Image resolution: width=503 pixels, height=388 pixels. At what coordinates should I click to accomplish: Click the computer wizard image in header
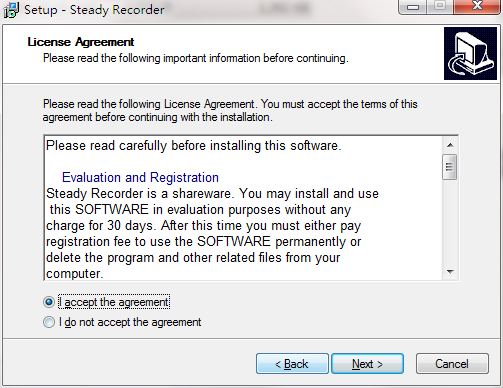(x=470, y=53)
